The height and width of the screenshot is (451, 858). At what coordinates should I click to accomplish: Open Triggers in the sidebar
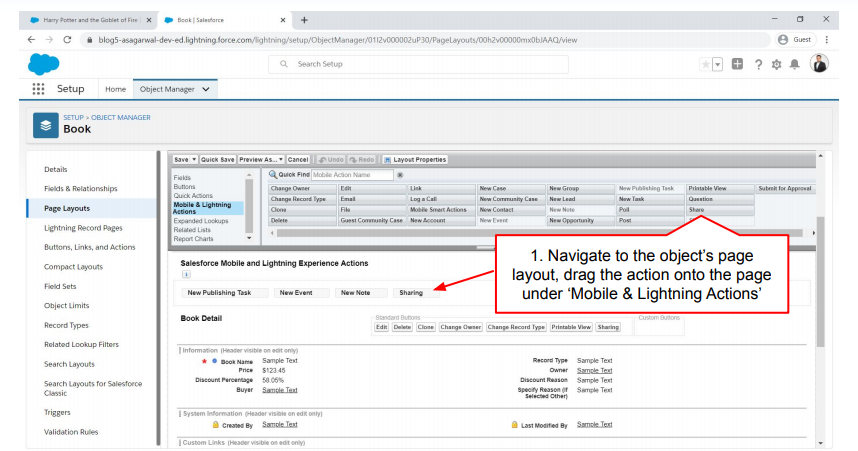(x=57, y=413)
